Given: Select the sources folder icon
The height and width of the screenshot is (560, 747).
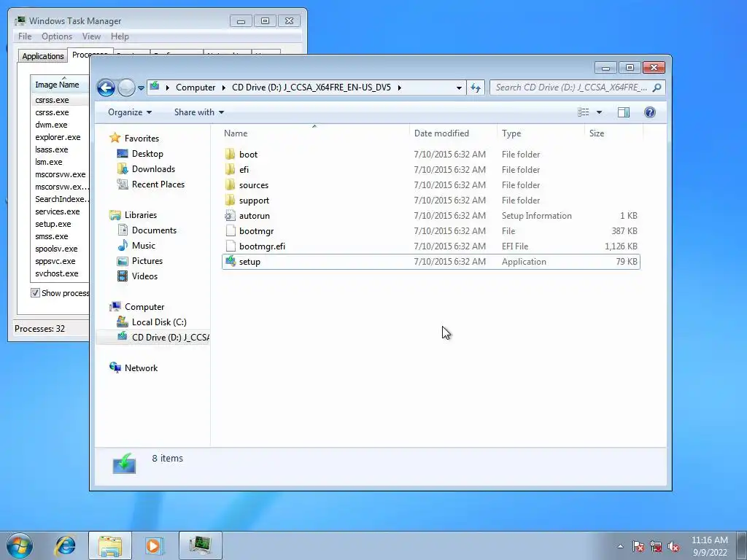Looking at the screenshot, I should [230, 184].
